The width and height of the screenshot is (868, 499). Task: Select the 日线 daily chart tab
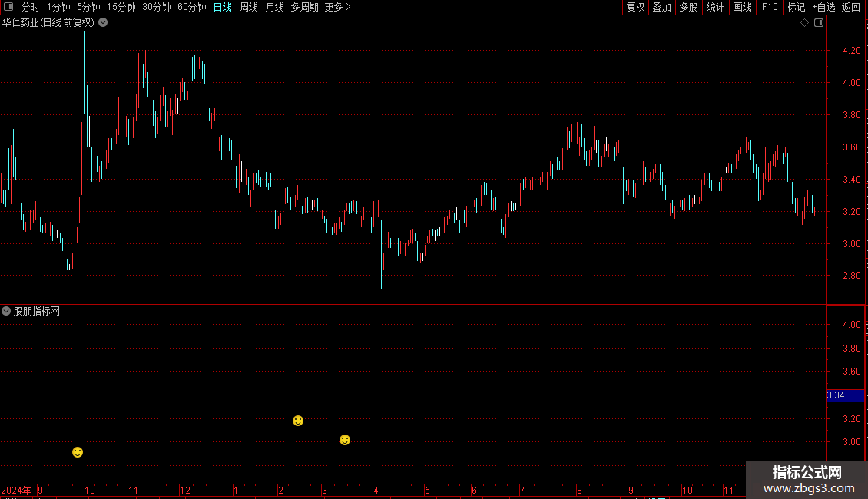click(x=223, y=7)
